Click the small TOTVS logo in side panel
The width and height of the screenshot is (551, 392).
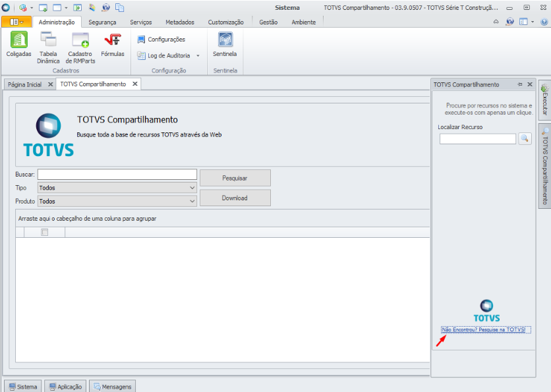click(486, 311)
